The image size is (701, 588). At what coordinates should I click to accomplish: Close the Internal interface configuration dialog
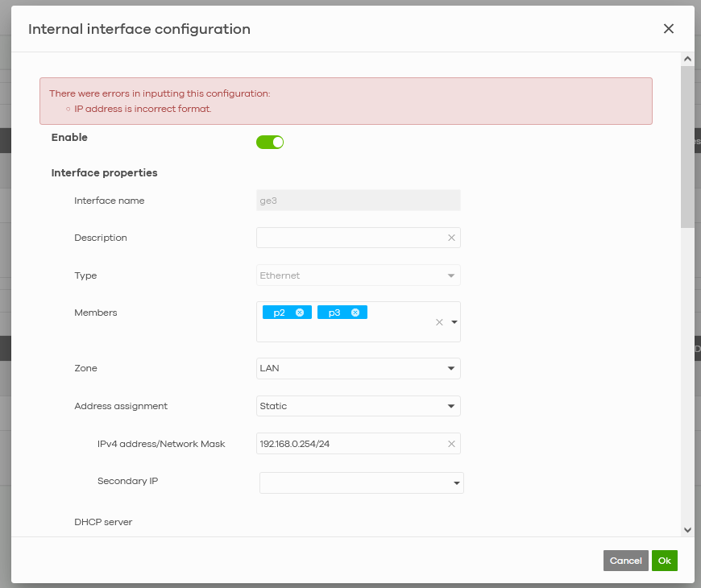[668, 29]
